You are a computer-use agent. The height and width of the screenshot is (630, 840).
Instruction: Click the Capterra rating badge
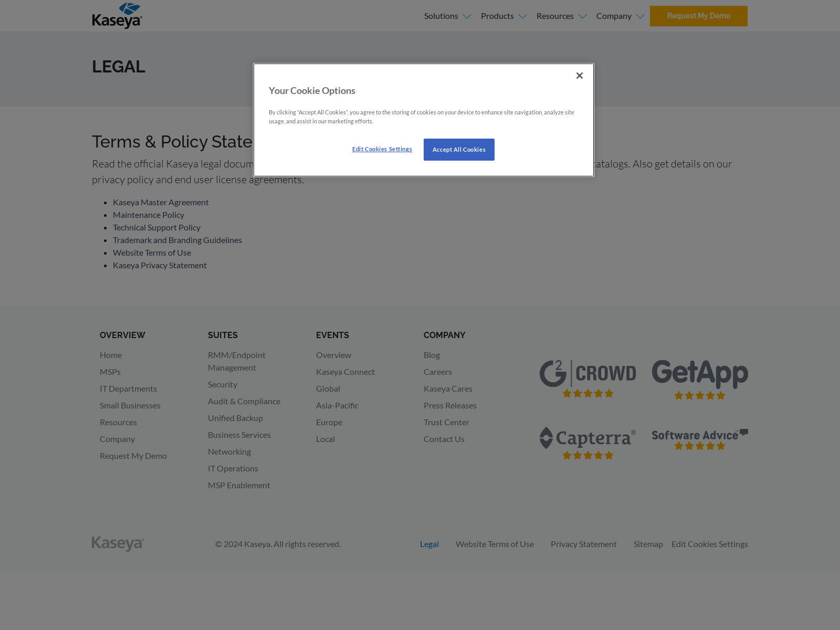pos(587,443)
